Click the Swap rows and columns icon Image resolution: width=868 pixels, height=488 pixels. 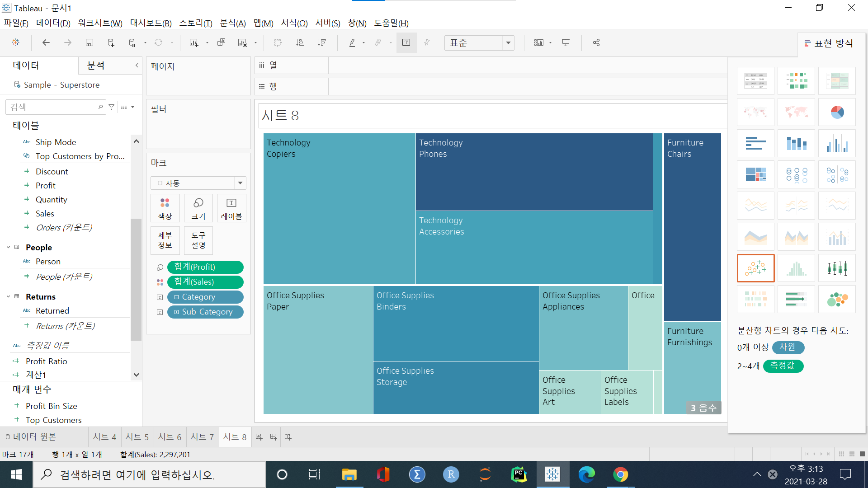pos(278,42)
